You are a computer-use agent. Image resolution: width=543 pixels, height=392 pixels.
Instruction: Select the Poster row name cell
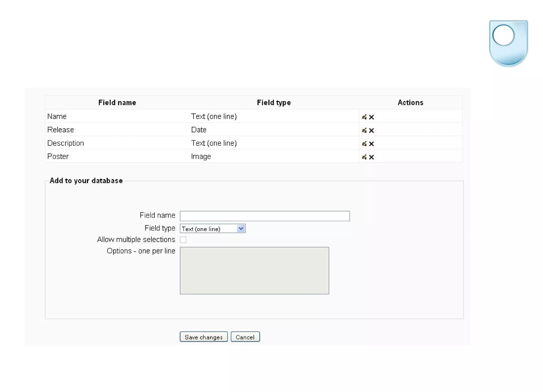pos(58,156)
